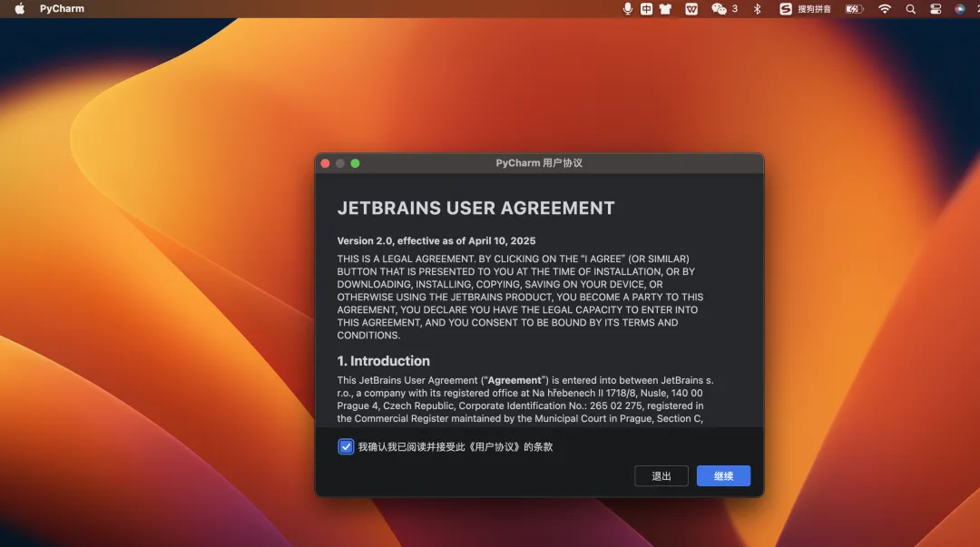Open the Apple menu

19,9
